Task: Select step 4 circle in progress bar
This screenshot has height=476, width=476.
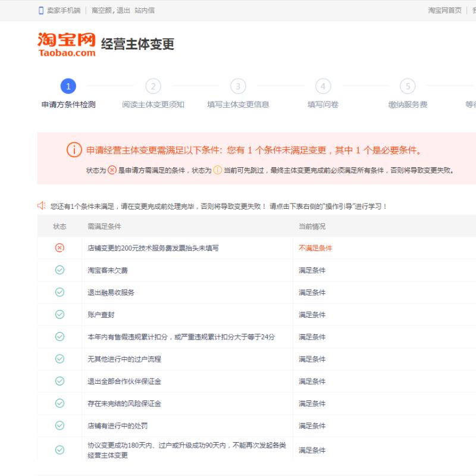Action: point(323,86)
